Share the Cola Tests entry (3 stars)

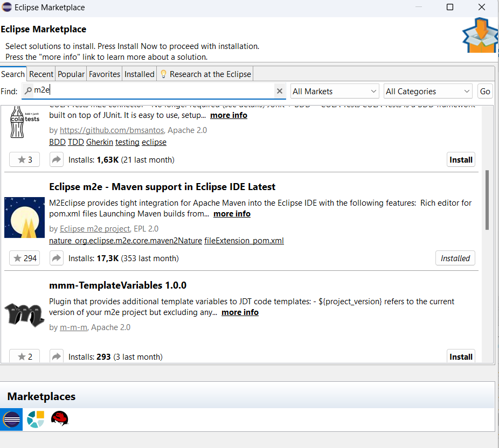(x=57, y=159)
